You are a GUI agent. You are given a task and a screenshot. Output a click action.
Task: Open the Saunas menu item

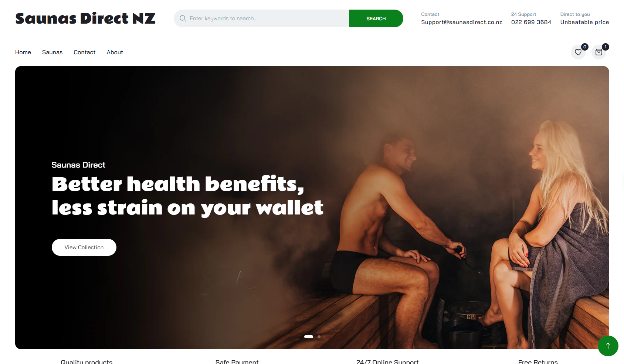pos(52,52)
